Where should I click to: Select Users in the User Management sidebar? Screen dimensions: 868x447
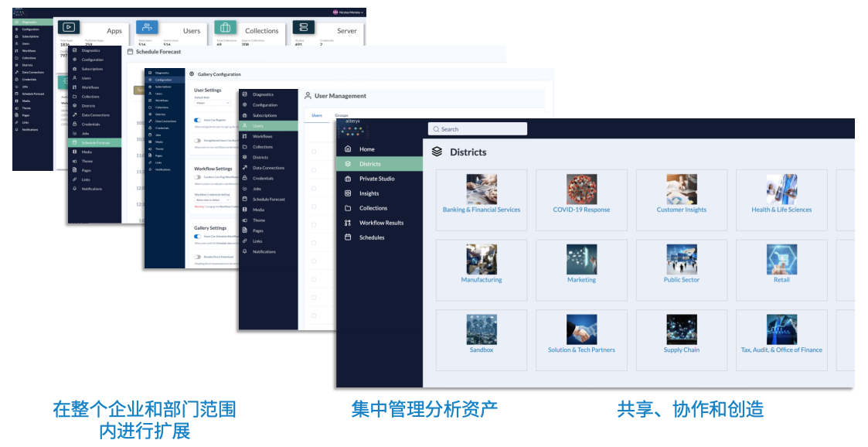pyautogui.click(x=268, y=126)
